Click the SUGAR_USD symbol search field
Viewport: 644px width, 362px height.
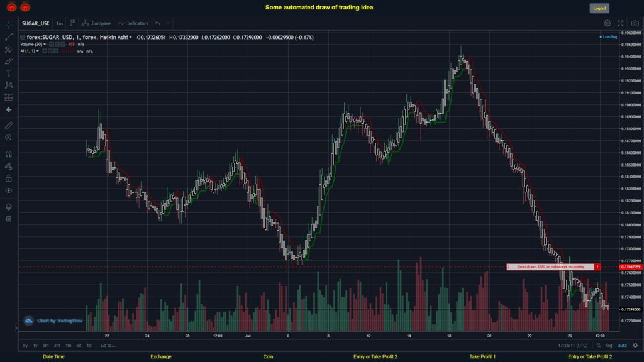click(x=36, y=23)
